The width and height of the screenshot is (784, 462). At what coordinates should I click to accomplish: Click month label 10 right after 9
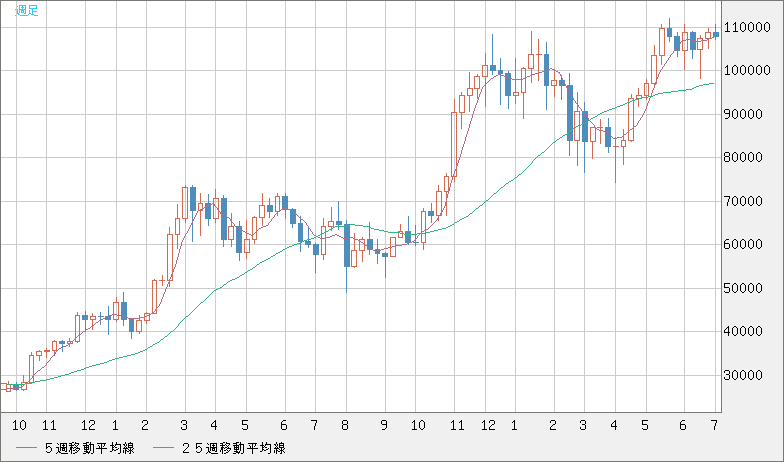point(418,426)
